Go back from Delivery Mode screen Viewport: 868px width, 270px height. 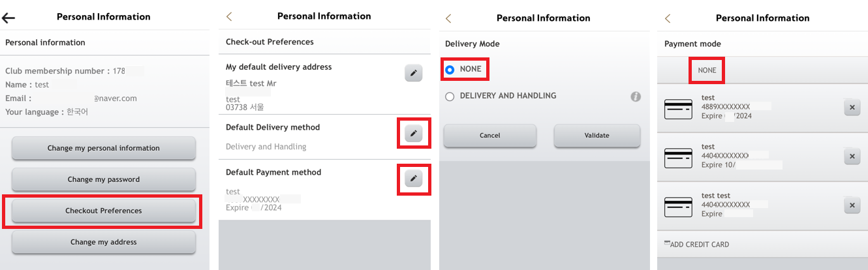[x=448, y=18]
